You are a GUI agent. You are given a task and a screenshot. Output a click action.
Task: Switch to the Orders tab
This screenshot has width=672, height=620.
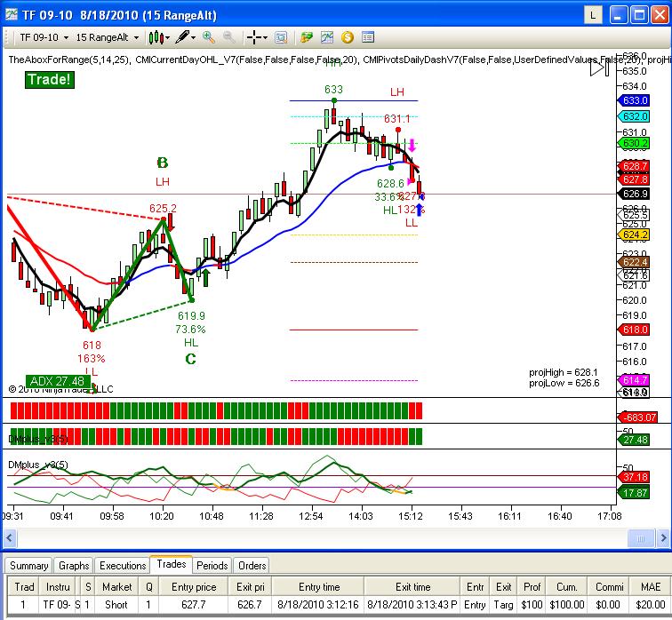click(252, 566)
